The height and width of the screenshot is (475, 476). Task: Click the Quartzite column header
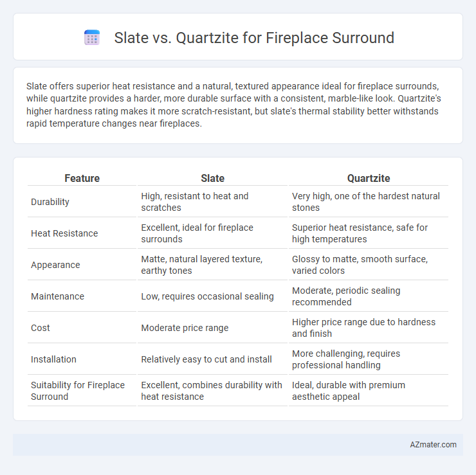tap(369, 178)
